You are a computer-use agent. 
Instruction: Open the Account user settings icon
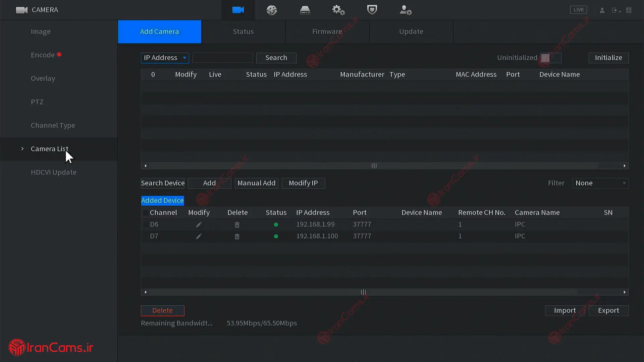click(x=406, y=10)
